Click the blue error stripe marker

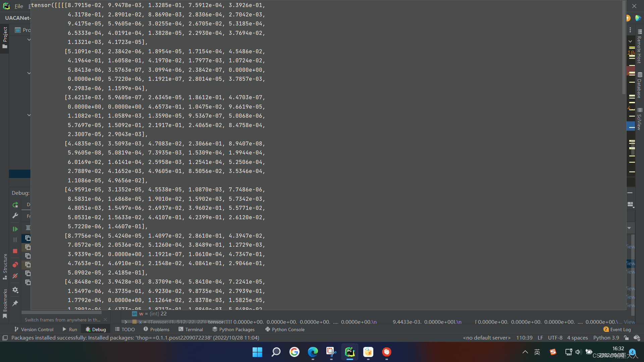631,127
